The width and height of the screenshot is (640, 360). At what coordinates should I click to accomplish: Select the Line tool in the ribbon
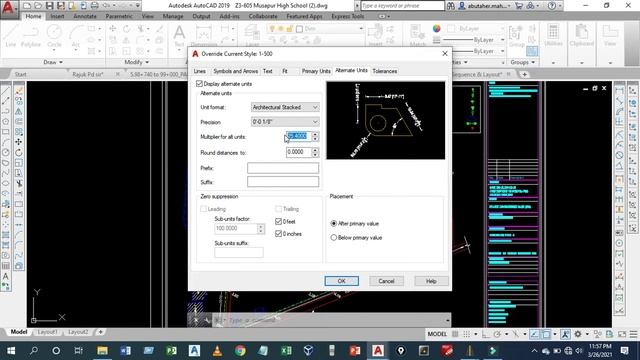[11, 36]
